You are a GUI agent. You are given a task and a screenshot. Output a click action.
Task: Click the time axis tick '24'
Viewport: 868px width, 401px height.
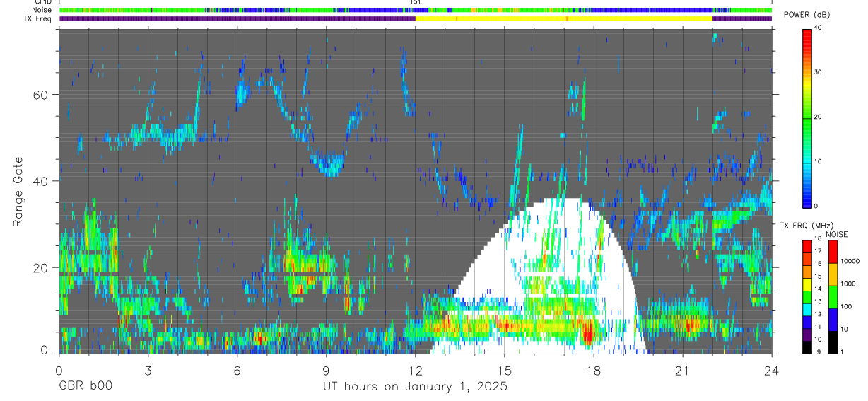pyautogui.click(x=772, y=371)
